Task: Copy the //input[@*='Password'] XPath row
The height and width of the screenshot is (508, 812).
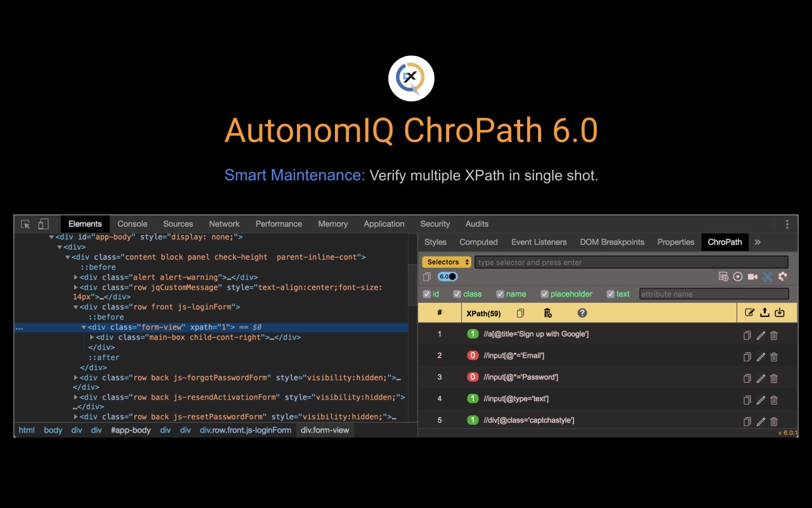Action: pyautogui.click(x=747, y=378)
